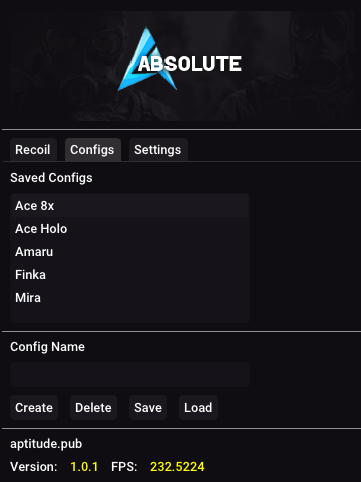361x482 pixels.
Task: Load the selected config
Action: (198, 407)
